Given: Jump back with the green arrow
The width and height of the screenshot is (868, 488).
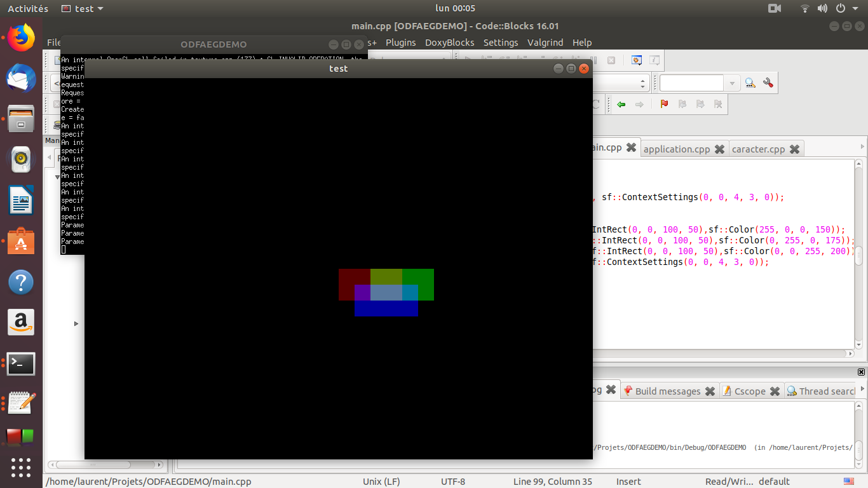Looking at the screenshot, I should tap(621, 104).
